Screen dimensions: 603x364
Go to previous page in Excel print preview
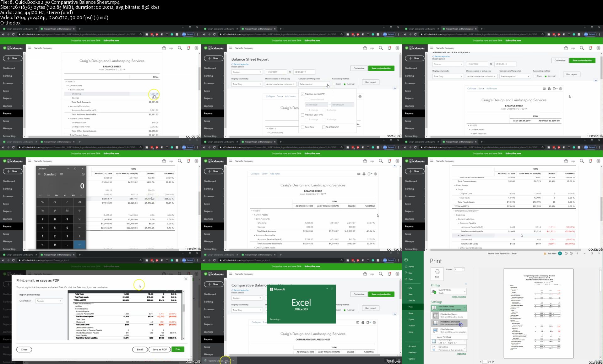click(x=481, y=362)
